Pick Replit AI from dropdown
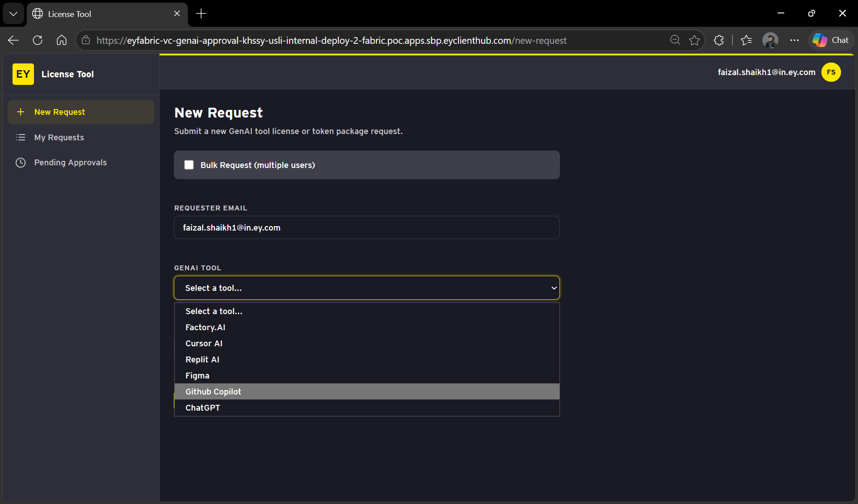 tap(367, 360)
